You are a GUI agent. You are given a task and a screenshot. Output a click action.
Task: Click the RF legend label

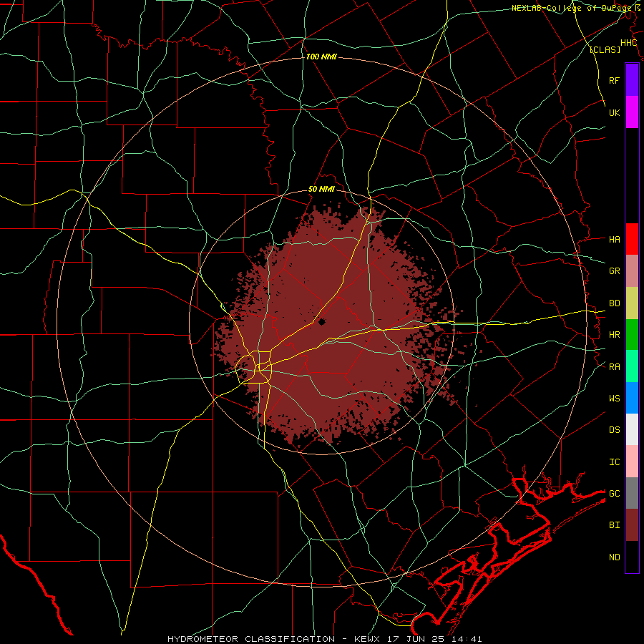point(614,80)
